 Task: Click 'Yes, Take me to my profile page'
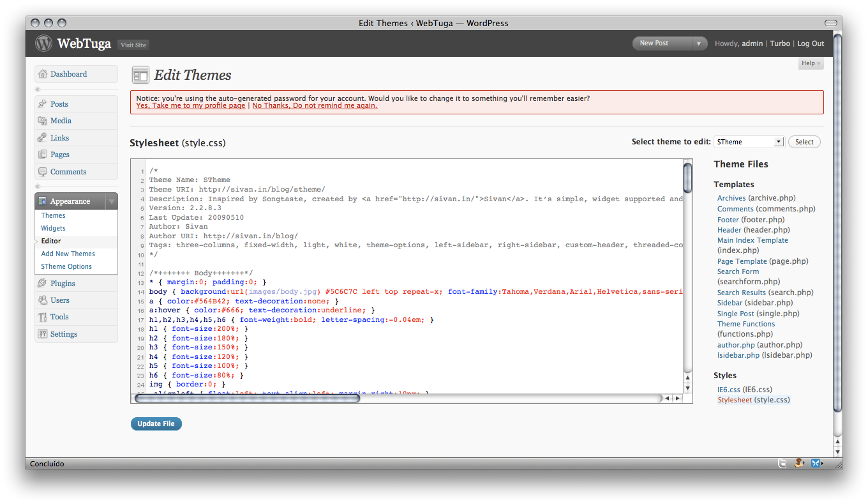tap(191, 105)
